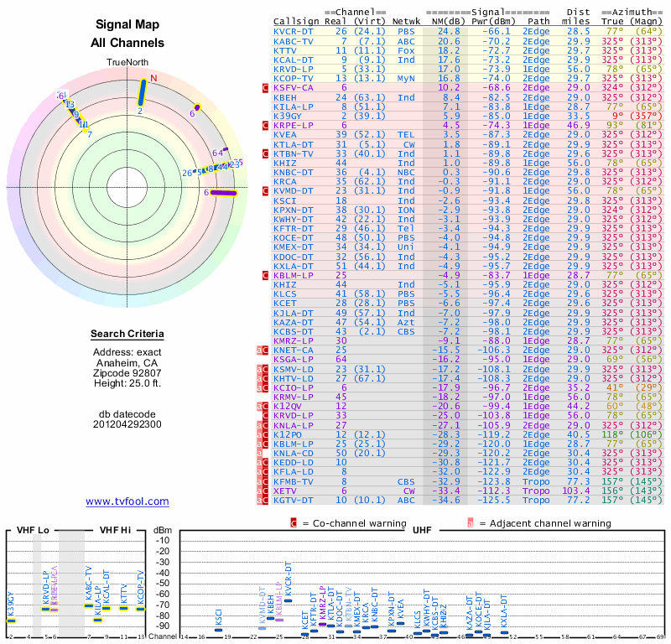Open the KFMB-TV callsign link
The height and width of the screenshot is (644, 671).
click(x=294, y=481)
